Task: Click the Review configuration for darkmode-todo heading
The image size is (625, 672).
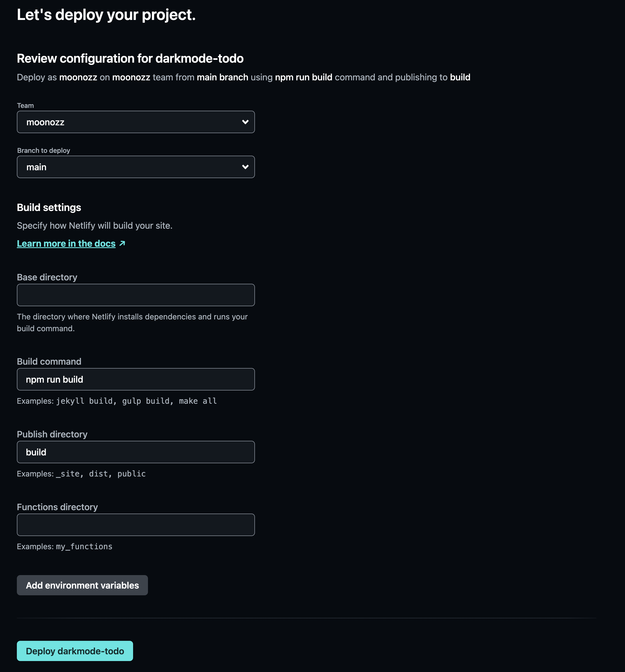Action: click(x=130, y=58)
